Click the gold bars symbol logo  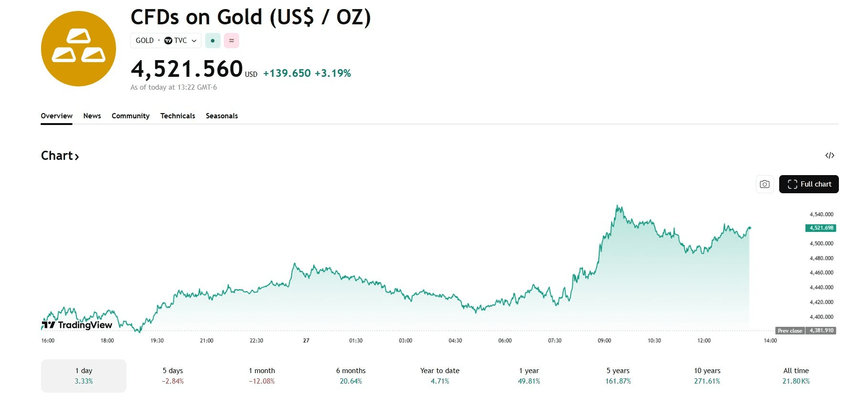pyautogui.click(x=78, y=49)
